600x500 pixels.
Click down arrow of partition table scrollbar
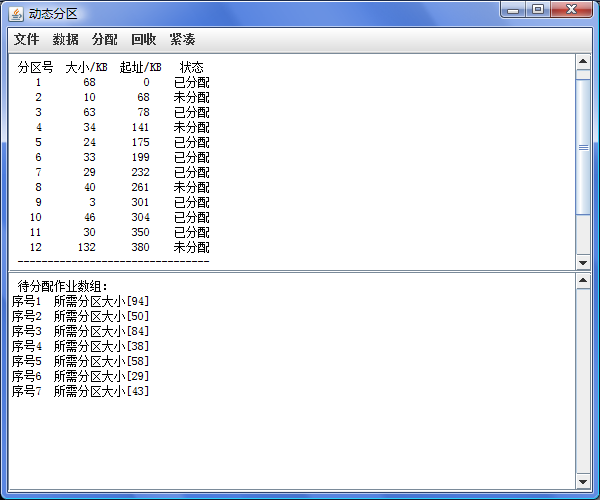(x=583, y=261)
